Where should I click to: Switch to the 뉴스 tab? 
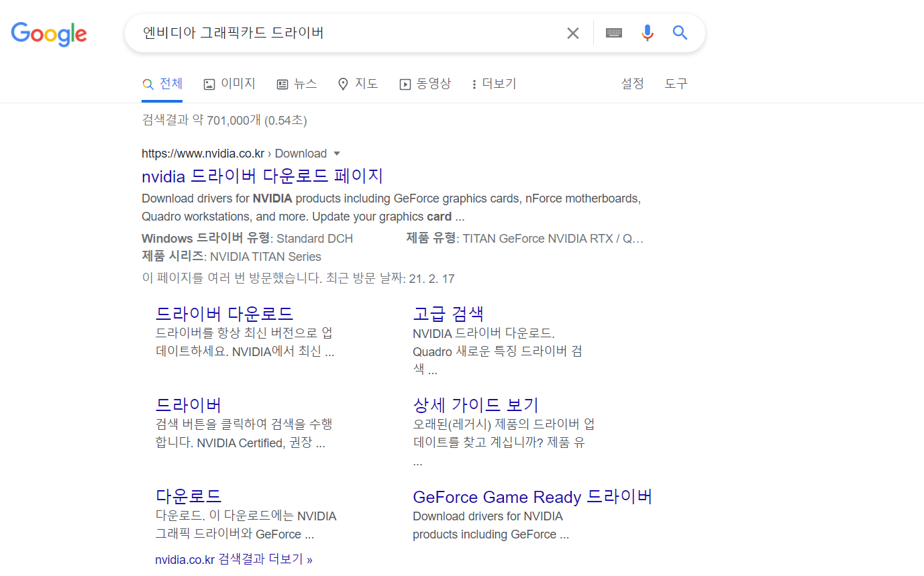[297, 84]
